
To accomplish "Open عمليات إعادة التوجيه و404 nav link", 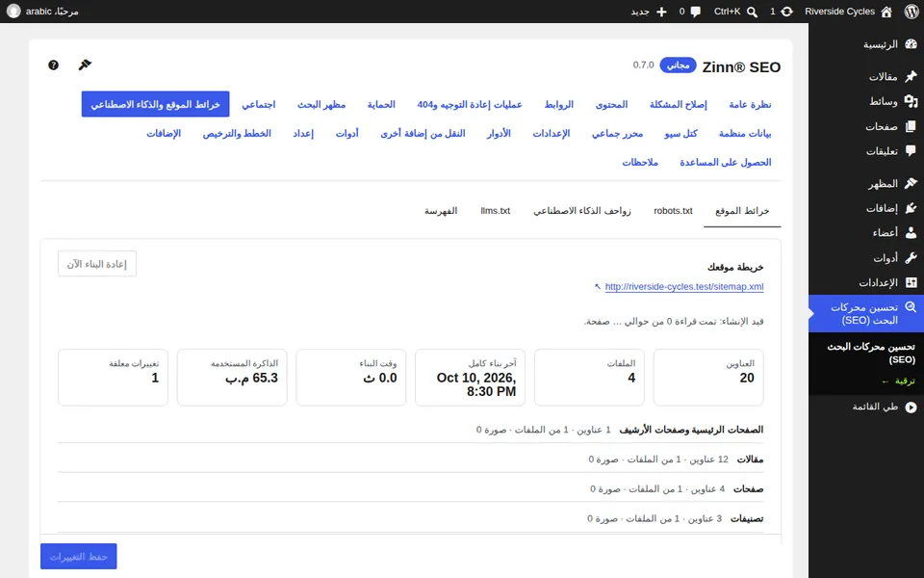I will pos(470,104).
